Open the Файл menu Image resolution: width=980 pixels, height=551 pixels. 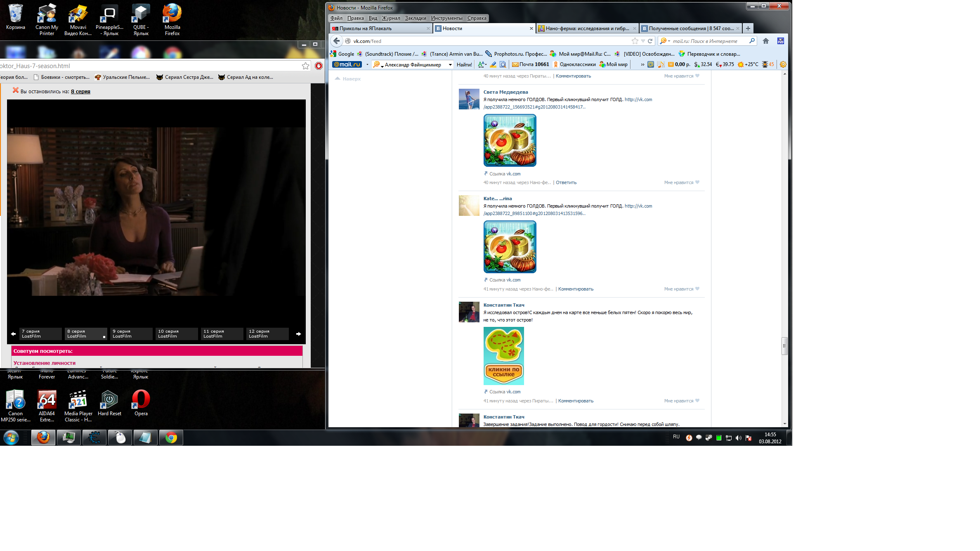(x=336, y=18)
